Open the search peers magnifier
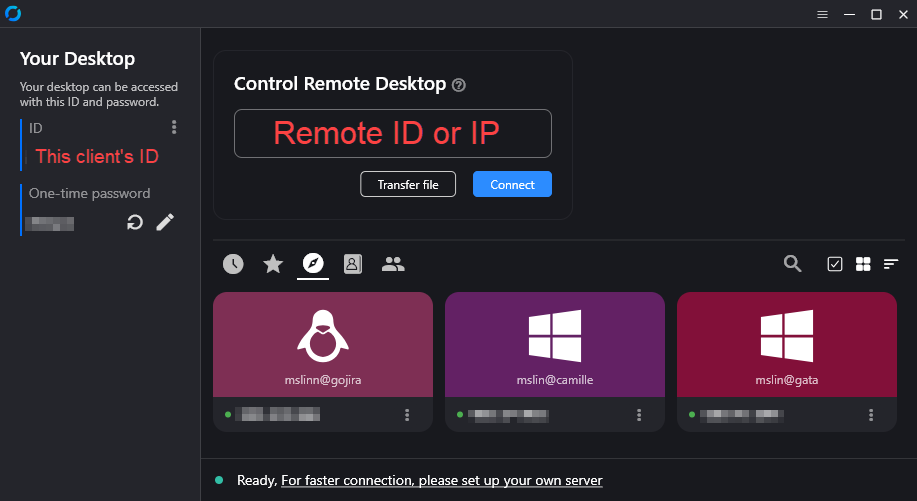Image resolution: width=917 pixels, height=501 pixels. click(792, 264)
